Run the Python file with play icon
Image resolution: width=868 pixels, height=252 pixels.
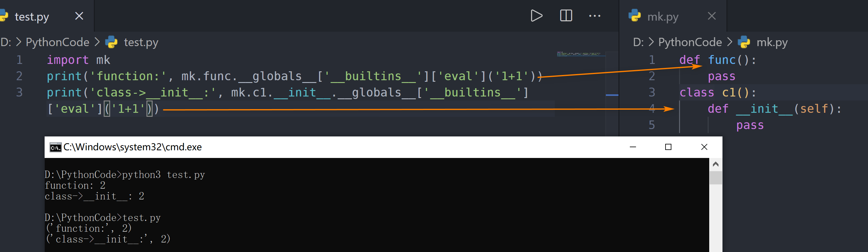coord(536,16)
